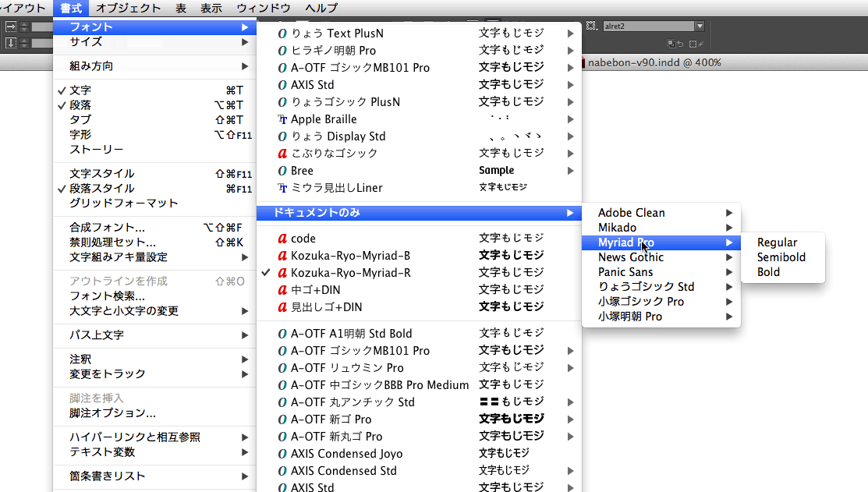Click the clear overrides icon under alret2 dropdown

pyautogui.click(x=675, y=44)
